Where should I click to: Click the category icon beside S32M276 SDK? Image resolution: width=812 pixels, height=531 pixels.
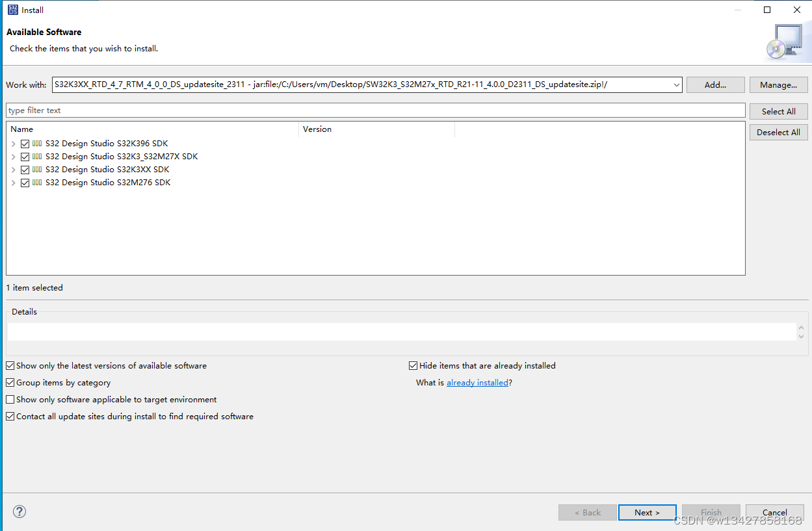point(37,183)
